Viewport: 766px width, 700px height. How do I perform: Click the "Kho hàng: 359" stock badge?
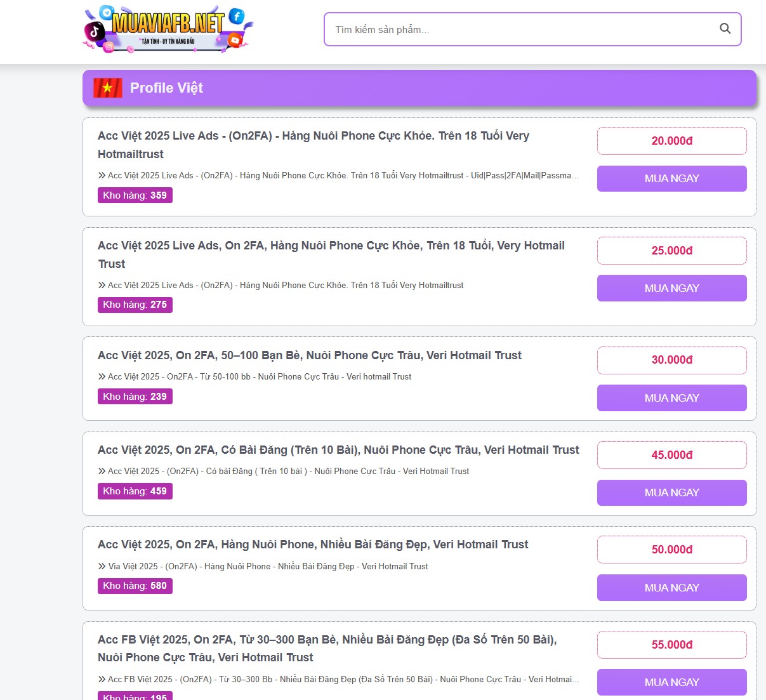pos(135,195)
